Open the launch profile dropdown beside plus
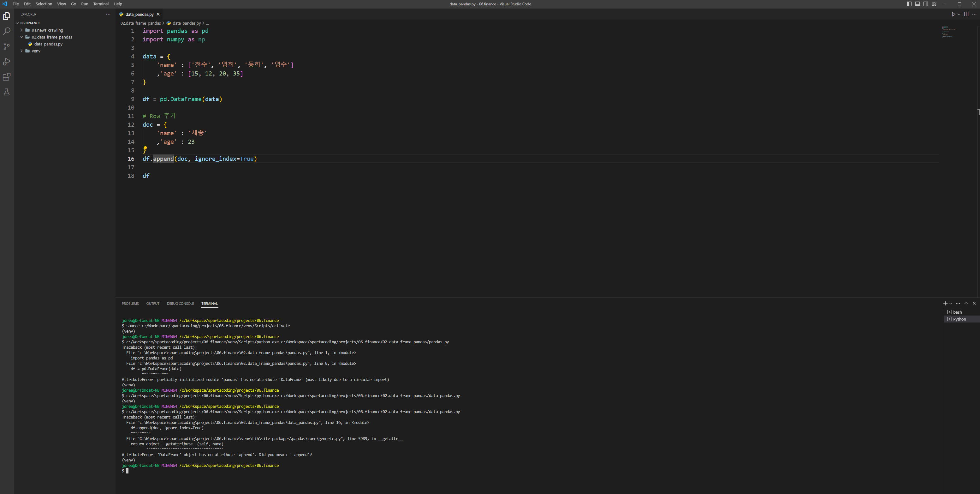 (951, 303)
